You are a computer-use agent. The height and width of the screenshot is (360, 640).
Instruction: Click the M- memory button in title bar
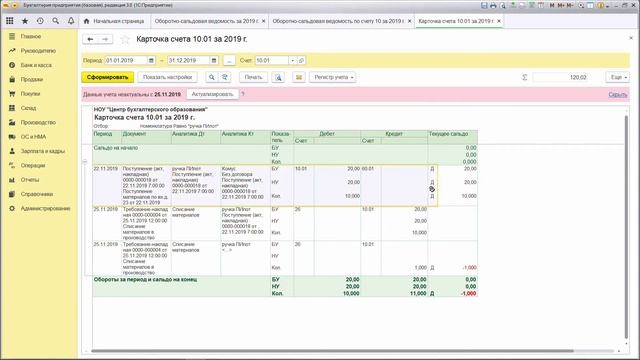pos(570,5)
